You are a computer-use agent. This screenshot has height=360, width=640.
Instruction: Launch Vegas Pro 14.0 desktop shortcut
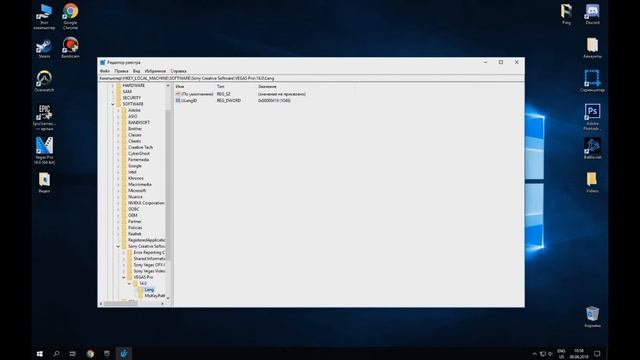coord(44,150)
